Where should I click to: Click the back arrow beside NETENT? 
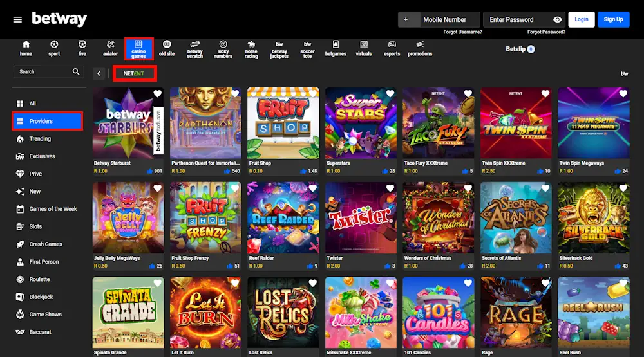pyautogui.click(x=99, y=73)
